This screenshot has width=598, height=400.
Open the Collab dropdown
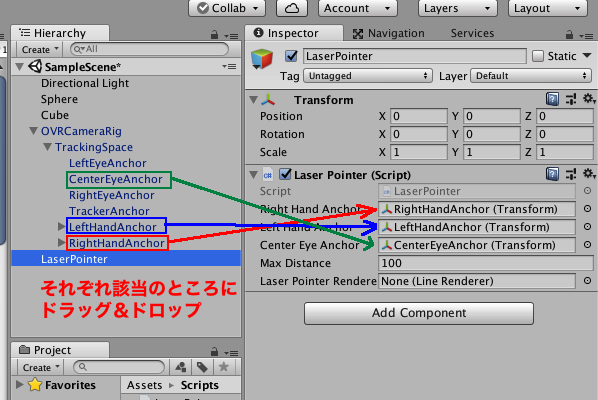(227, 8)
